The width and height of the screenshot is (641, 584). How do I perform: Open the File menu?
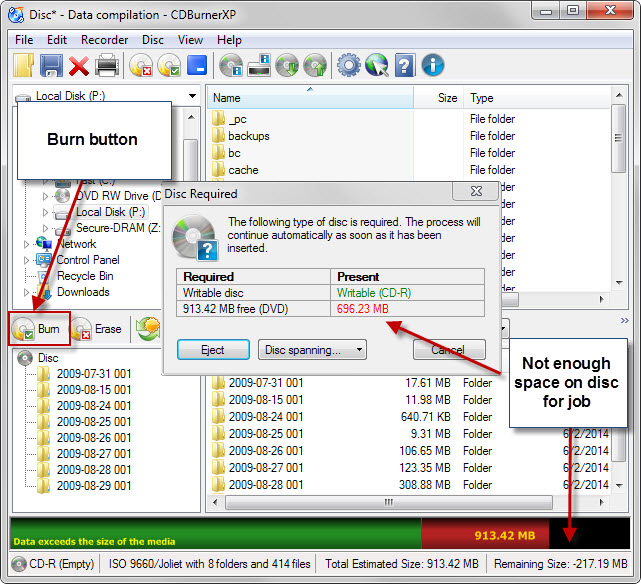click(24, 40)
